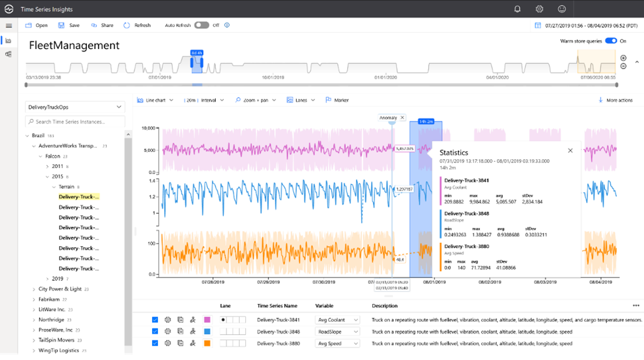
Task: Select the lane selector for Delivery-Truck-3848
Action: 233,331
